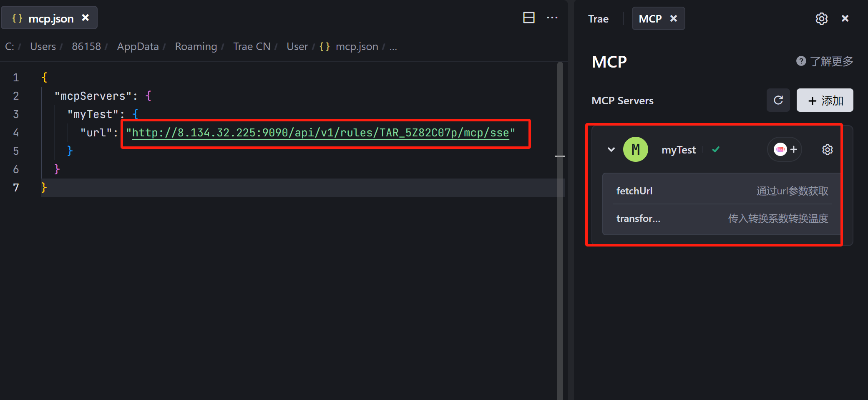Open the User folder breadcrumb
Screen dimensions: 868x400
pyautogui.click(x=297, y=47)
